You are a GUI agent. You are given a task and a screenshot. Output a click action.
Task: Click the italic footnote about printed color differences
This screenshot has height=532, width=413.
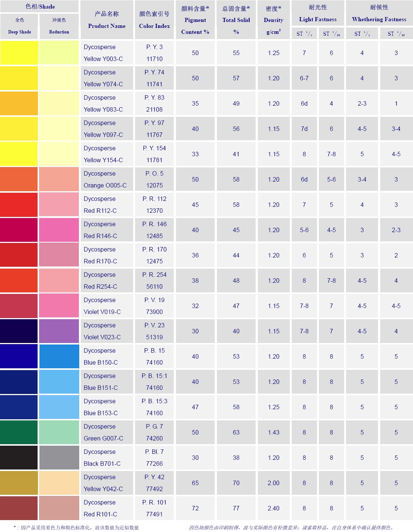tap(291, 528)
